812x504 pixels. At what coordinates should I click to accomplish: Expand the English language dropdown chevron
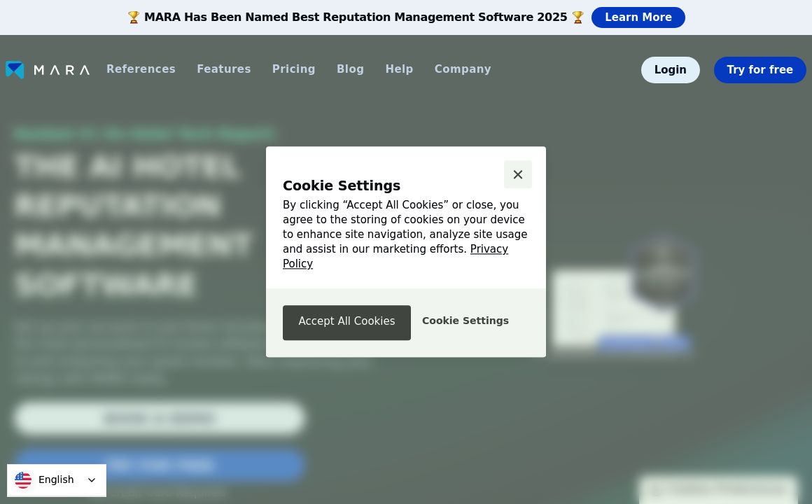click(x=92, y=480)
